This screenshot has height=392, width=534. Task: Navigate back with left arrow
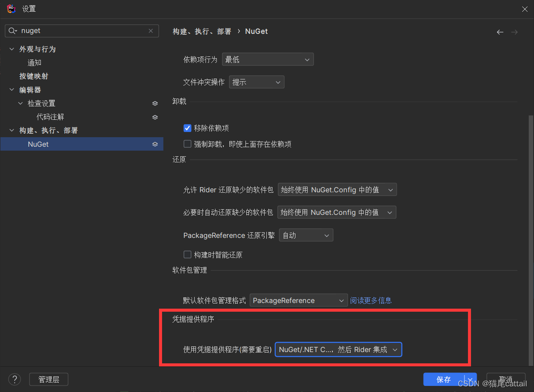(x=500, y=32)
